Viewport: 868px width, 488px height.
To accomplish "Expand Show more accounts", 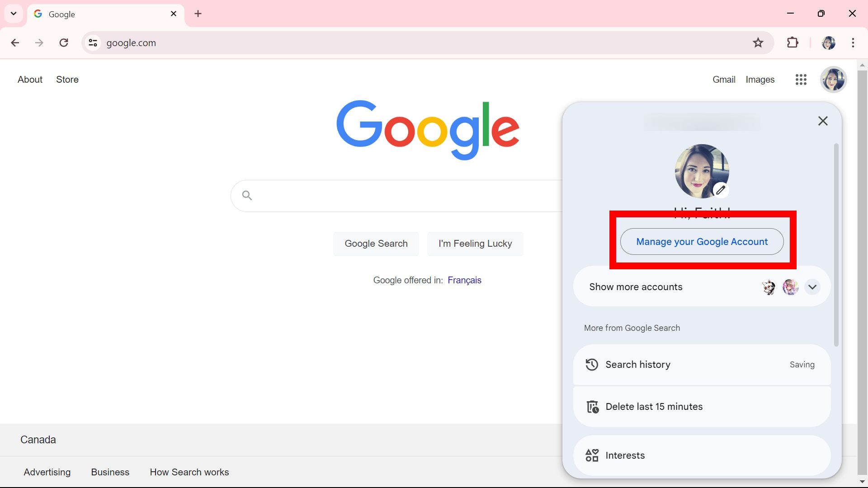I will (x=812, y=287).
